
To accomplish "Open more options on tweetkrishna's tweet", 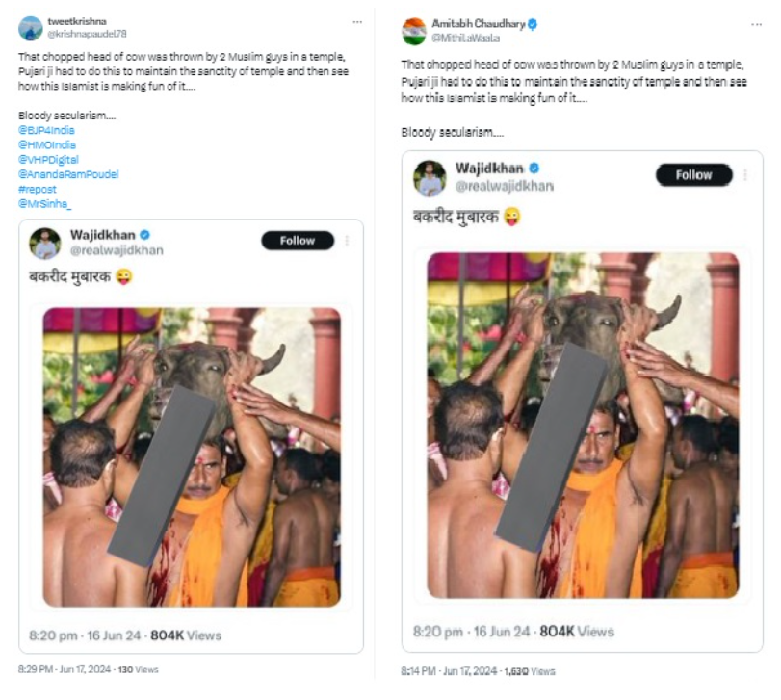I will [358, 21].
